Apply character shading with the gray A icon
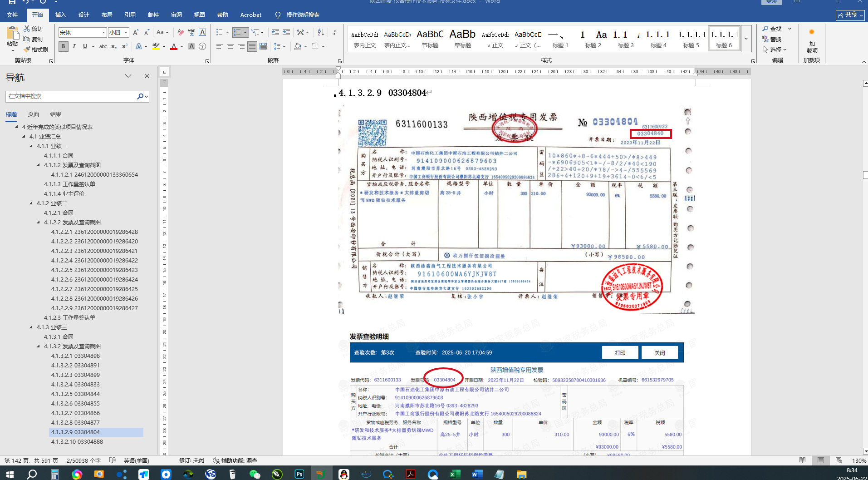This screenshot has width=868, height=480. click(191, 46)
